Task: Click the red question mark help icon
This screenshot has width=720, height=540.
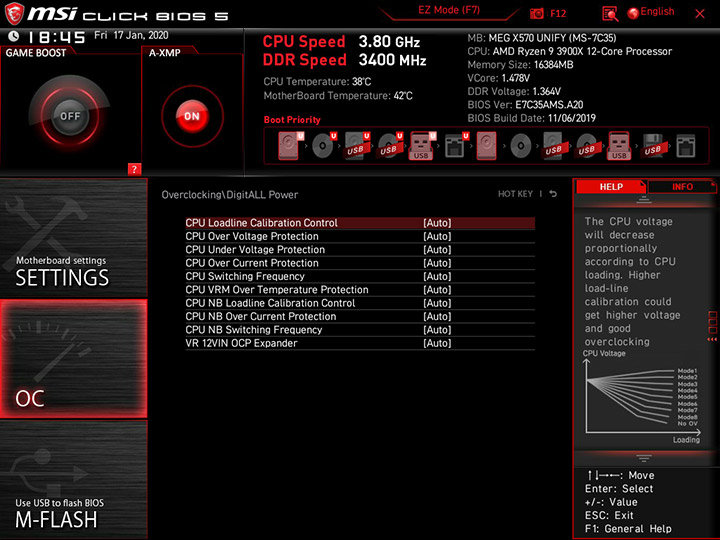Action: click(x=134, y=169)
